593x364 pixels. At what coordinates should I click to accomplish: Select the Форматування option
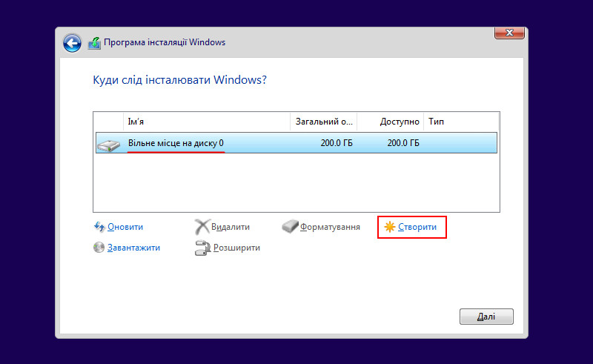(330, 227)
